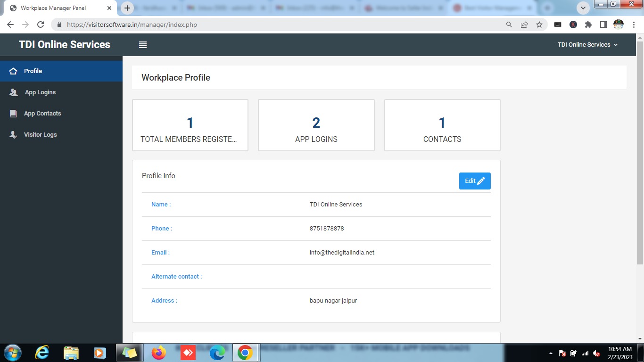Click the App Logins user icon
The image size is (644, 362).
tap(14, 92)
